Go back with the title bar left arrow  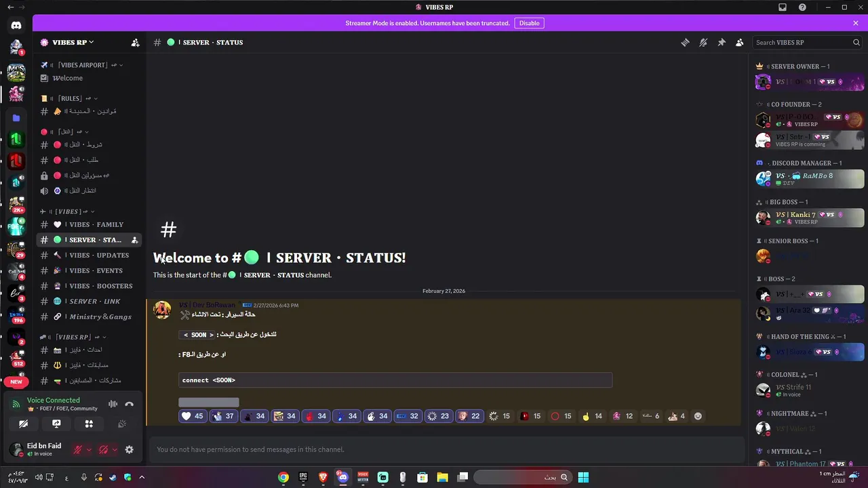coord(11,7)
